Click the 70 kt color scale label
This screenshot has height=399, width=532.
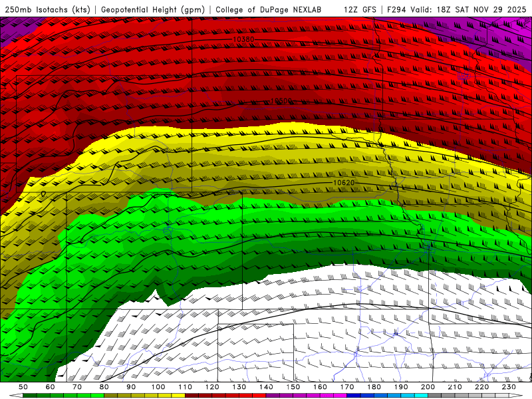77,387
